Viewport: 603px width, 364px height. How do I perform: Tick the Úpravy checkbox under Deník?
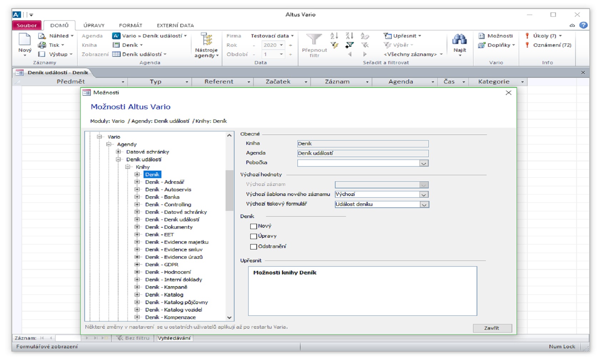[x=253, y=236]
